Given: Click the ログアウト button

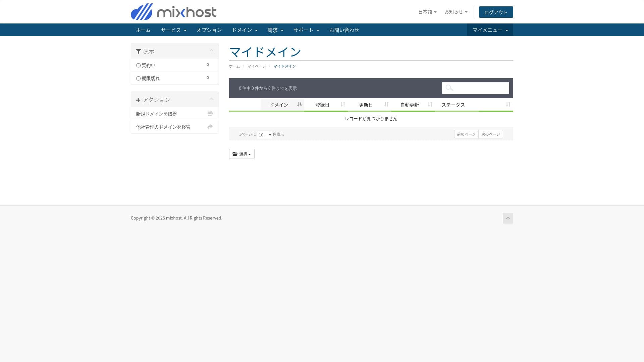Looking at the screenshot, I should tap(496, 12).
